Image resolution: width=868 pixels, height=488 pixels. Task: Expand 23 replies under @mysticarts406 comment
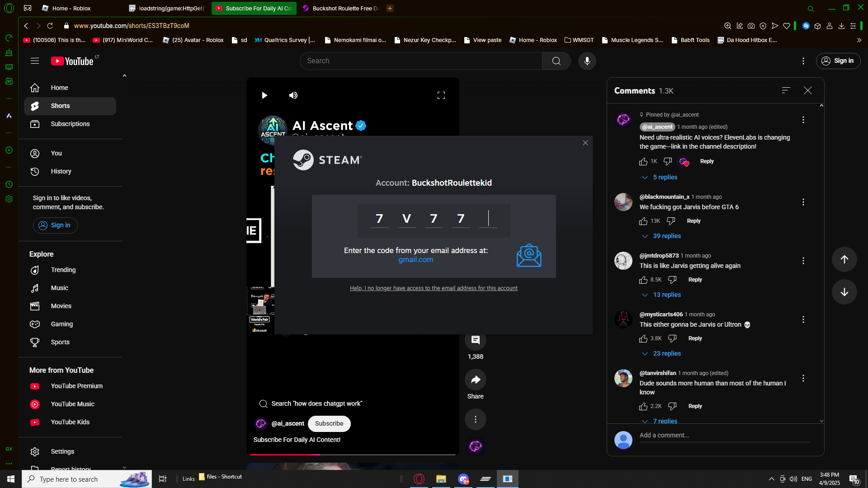pos(661,353)
